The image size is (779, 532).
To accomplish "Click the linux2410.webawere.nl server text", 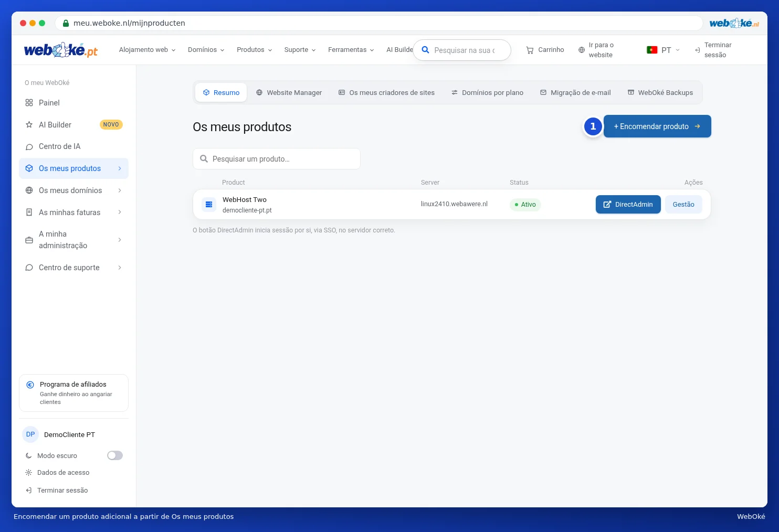I will pos(454,204).
